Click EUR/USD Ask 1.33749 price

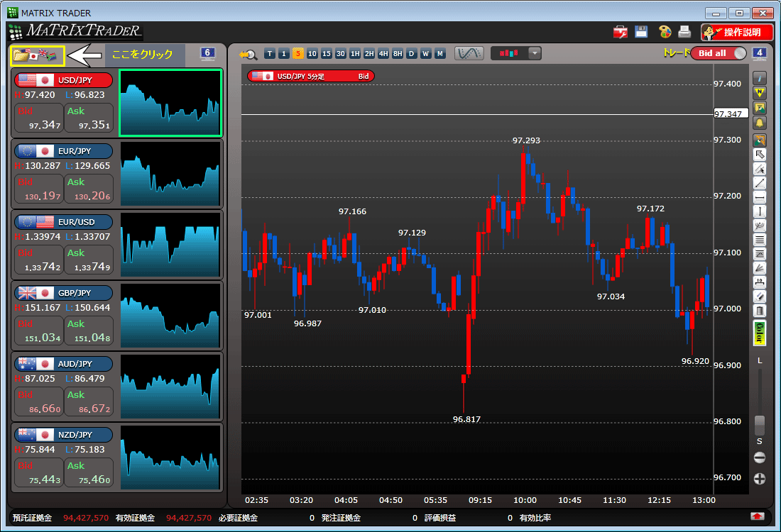coord(89,260)
